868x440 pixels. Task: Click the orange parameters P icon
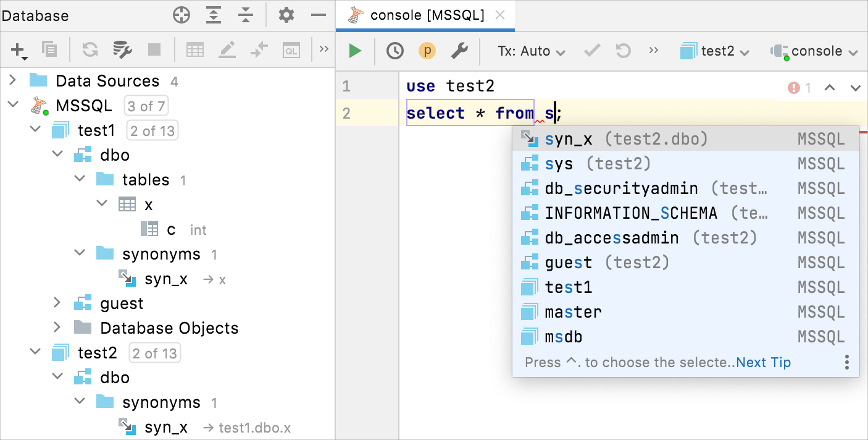pyautogui.click(x=427, y=51)
